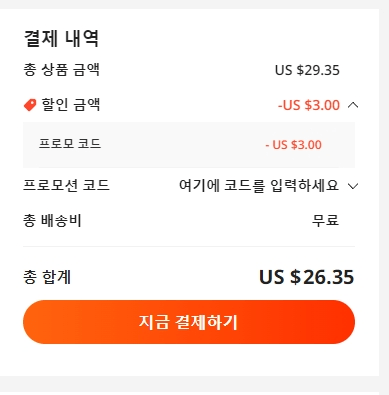Click the white area below 지금 결제하기
Screen dimensions: 389x395
click(x=189, y=360)
